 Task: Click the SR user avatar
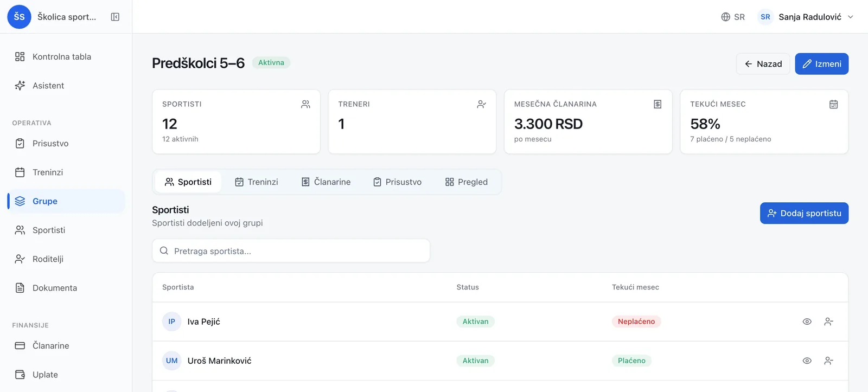(765, 17)
